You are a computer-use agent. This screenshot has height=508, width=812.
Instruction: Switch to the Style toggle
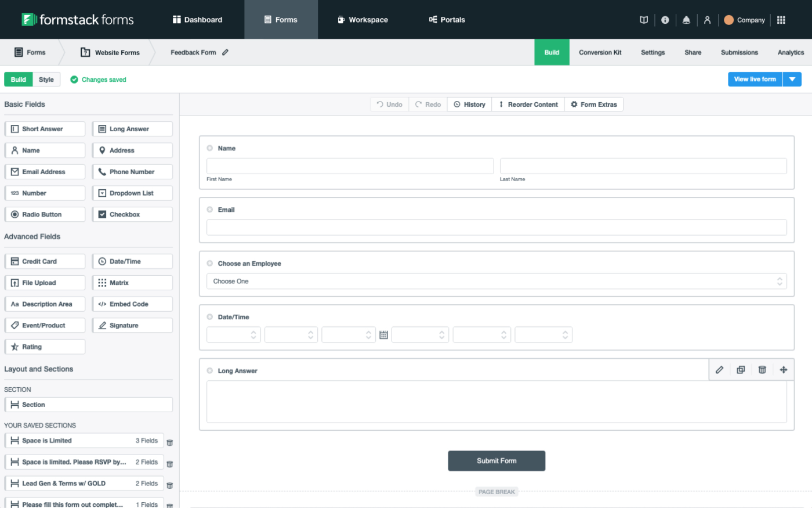coord(46,79)
